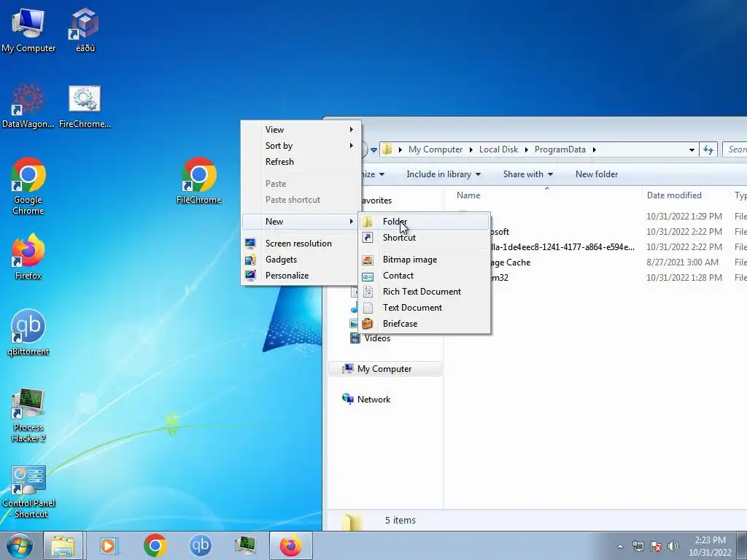Create a new Contact
The width and height of the screenshot is (747, 560).
[x=424, y=276]
